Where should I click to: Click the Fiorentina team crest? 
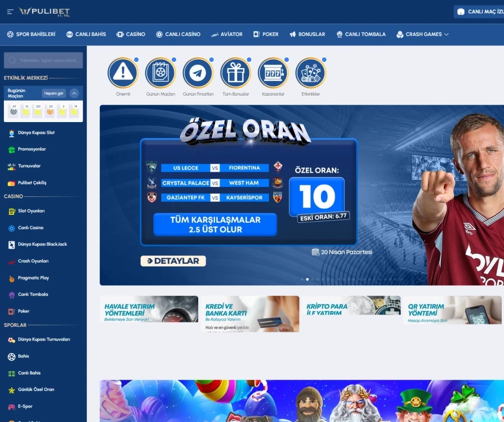[x=278, y=167]
